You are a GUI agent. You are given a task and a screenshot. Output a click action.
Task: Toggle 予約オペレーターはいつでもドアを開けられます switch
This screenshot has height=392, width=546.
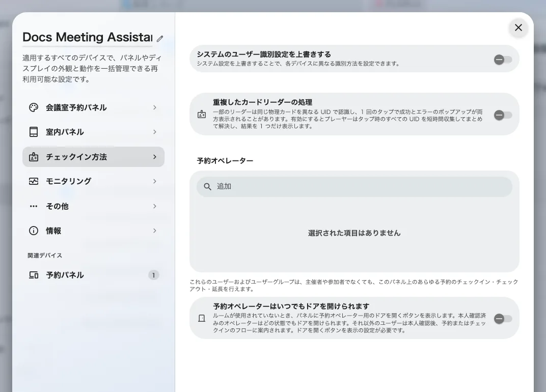click(x=503, y=319)
